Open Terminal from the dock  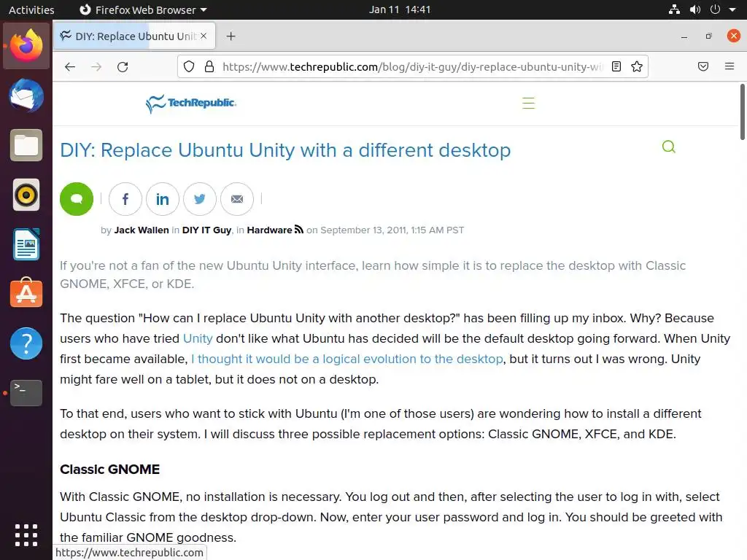tap(26, 393)
